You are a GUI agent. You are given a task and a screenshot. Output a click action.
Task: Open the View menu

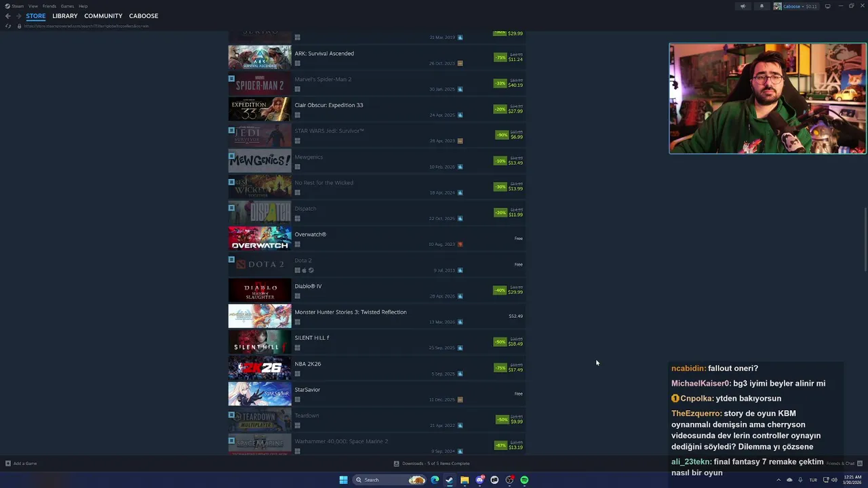coord(33,6)
